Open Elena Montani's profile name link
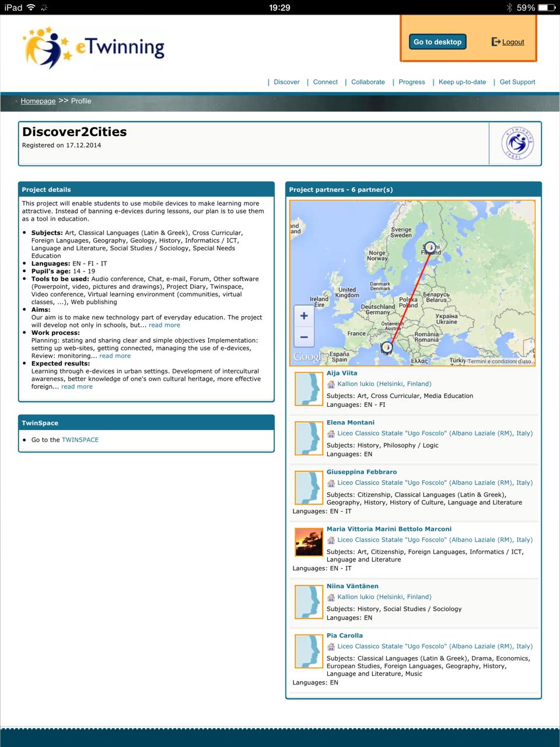560x747 pixels. click(x=351, y=423)
